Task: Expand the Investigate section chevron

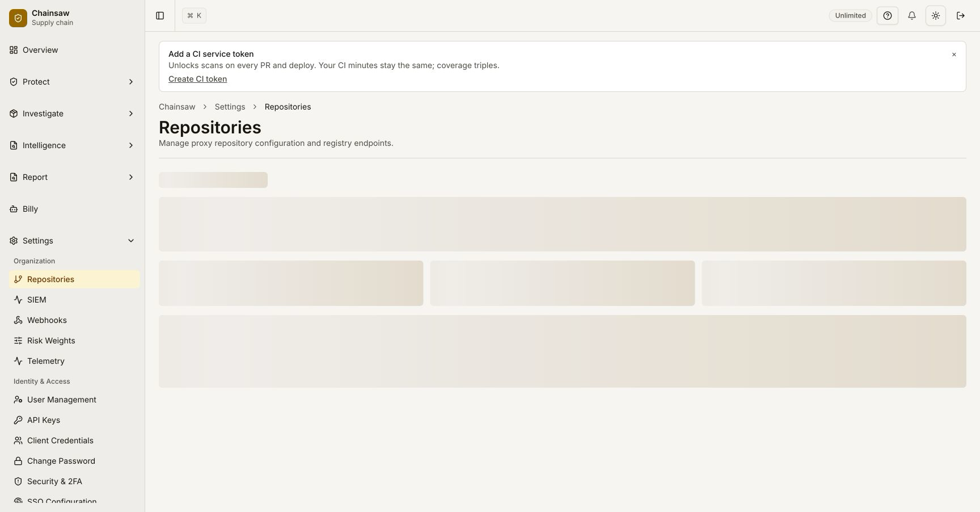Action: 131,114
